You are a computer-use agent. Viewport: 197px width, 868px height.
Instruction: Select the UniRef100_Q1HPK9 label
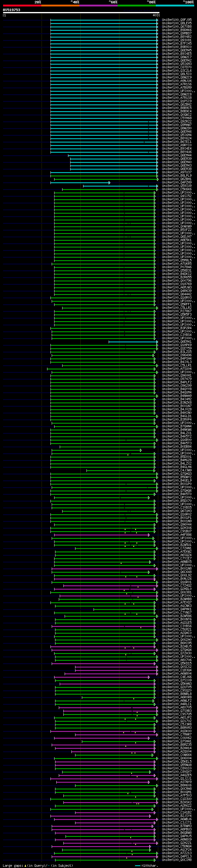[x=177, y=345]
